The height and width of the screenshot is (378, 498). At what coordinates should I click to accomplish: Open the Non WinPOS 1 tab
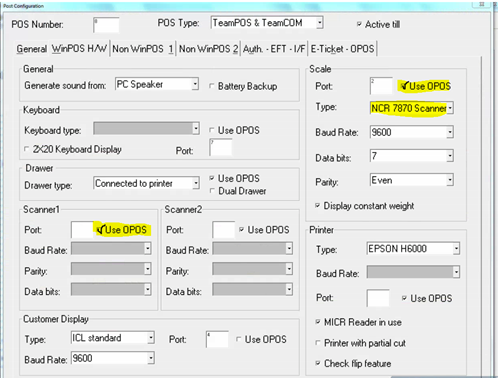click(143, 49)
